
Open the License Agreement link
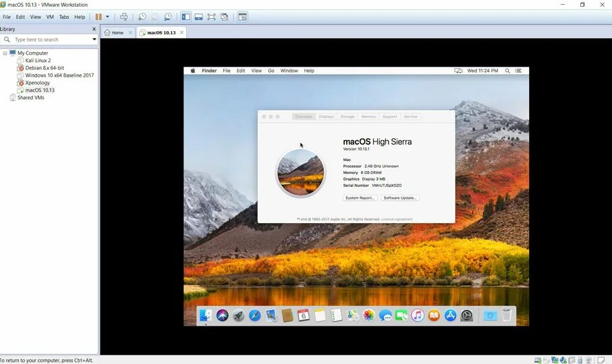click(397, 219)
